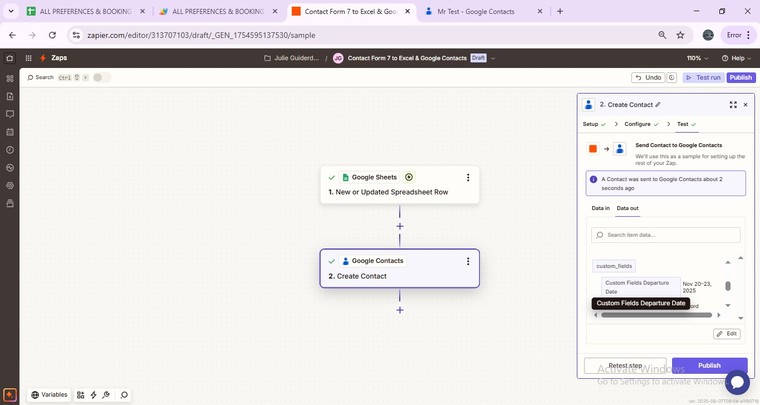Screen dimensions: 760x405
Task: Click the browser zoom magnifier in address bar
Action: tap(662, 35)
